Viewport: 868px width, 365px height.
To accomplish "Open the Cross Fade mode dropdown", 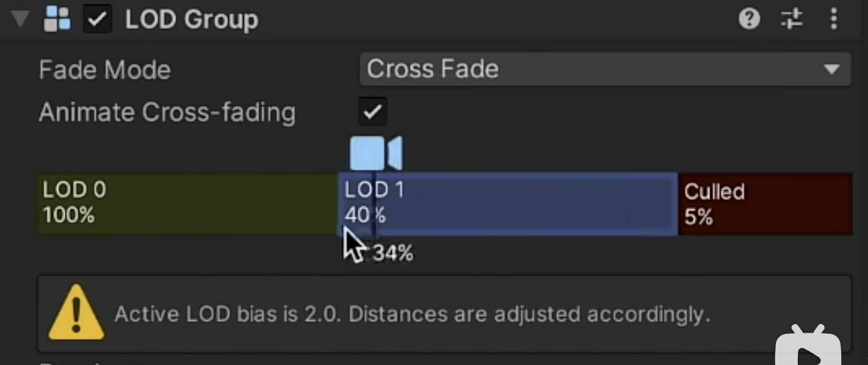I will (x=604, y=69).
